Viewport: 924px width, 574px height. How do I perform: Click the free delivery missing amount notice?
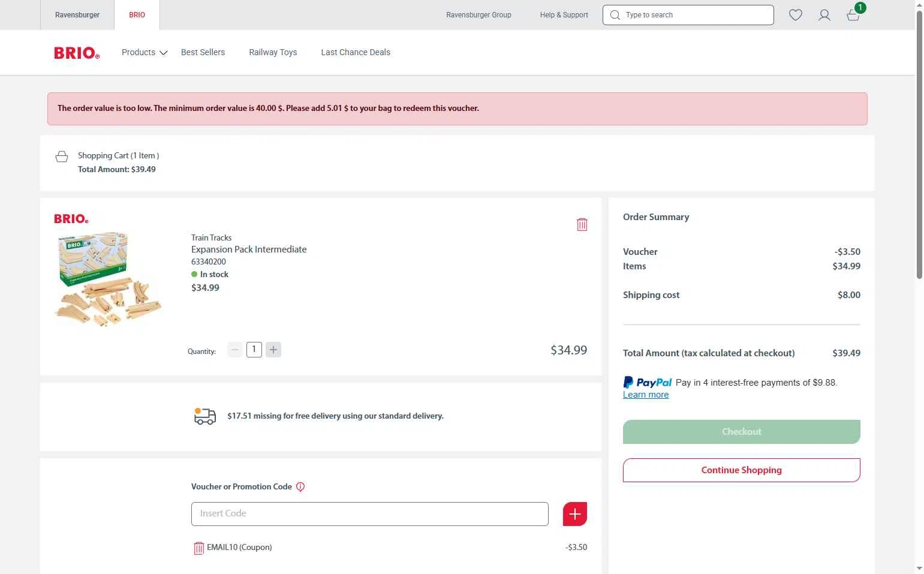pyautogui.click(x=335, y=416)
